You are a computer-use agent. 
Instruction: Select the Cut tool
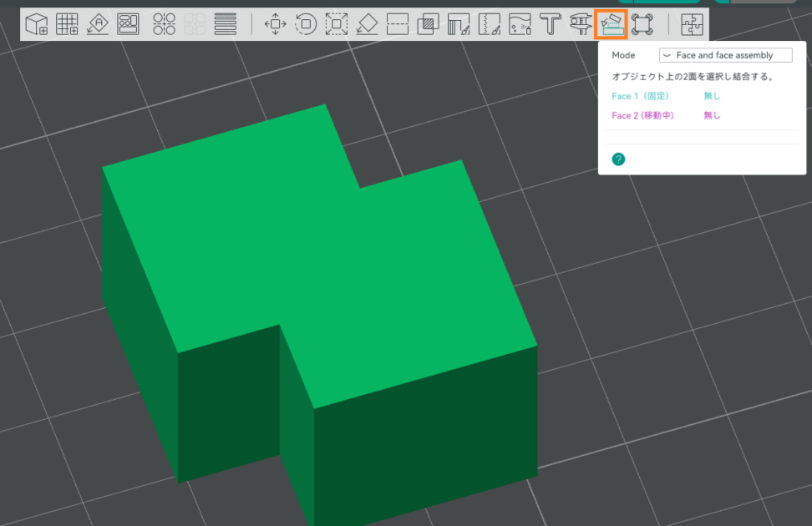pos(397,24)
